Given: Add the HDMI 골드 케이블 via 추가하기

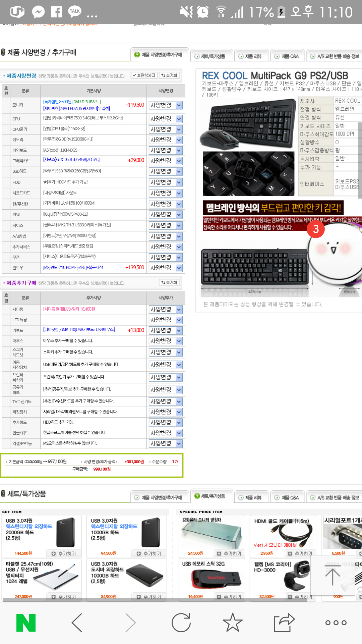Looking at the screenshot, I should tap(300, 553).
